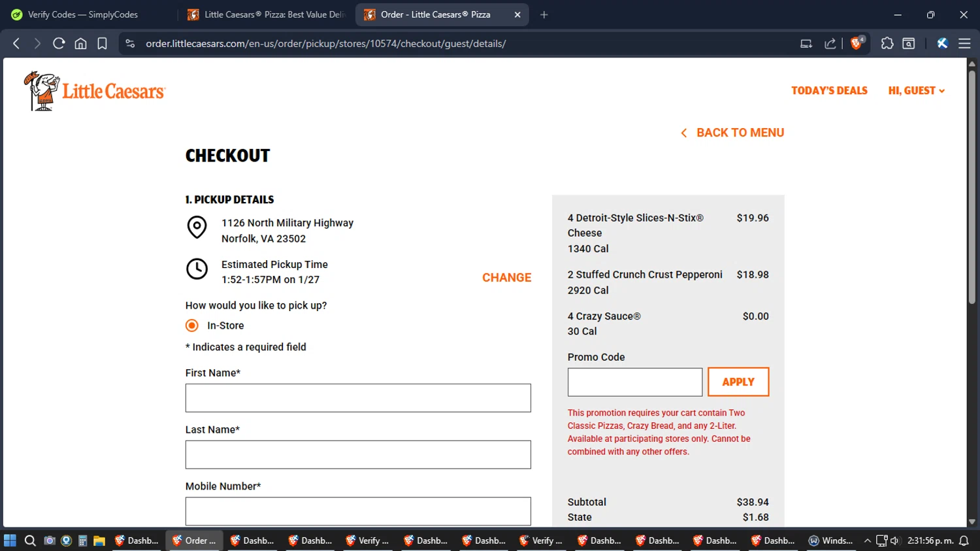Click into the Last Name field
This screenshot has height=551, width=980.
click(x=358, y=455)
